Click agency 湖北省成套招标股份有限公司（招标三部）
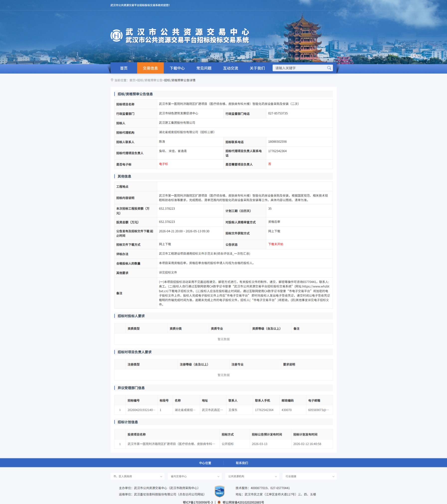This screenshot has width=447, height=504. 187,132
